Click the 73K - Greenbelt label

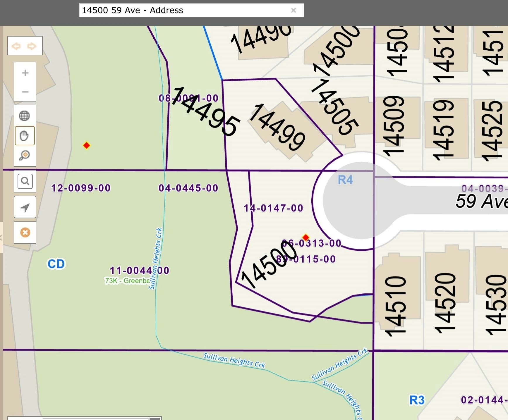(128, 281)
